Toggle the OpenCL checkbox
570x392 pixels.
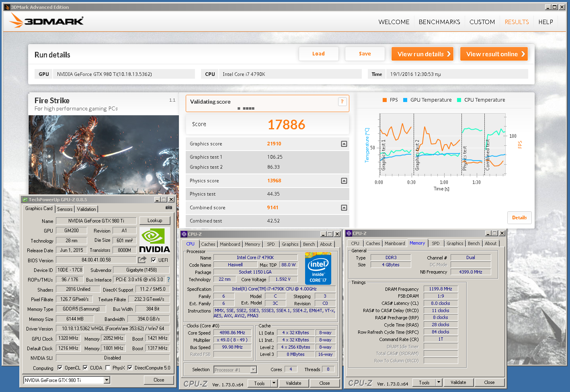click(60, 367)
